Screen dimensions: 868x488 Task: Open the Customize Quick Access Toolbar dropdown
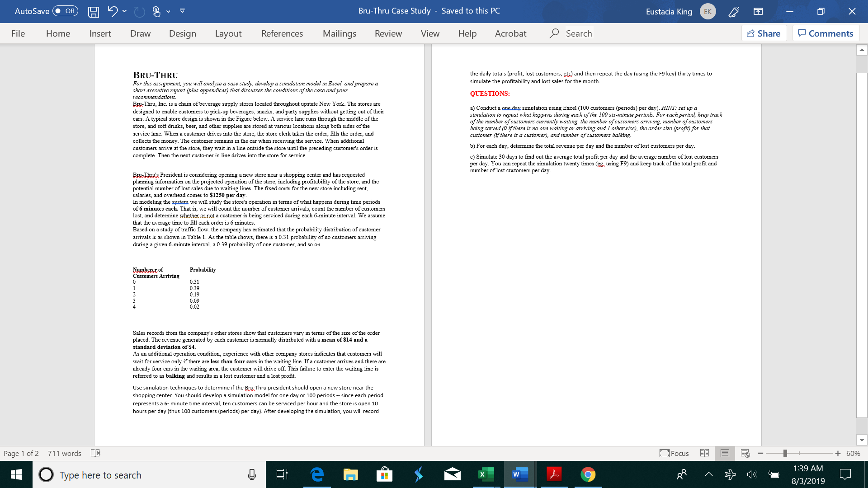pos(183,11)
